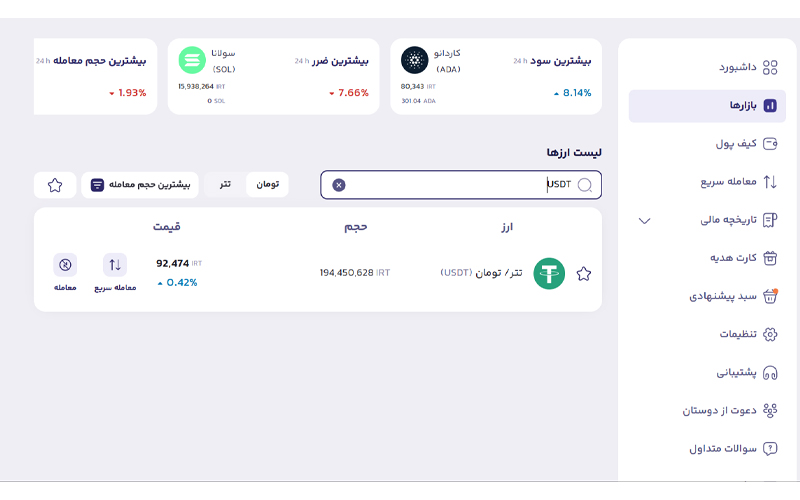Clear the search field with the X icon

coord(339,185)
